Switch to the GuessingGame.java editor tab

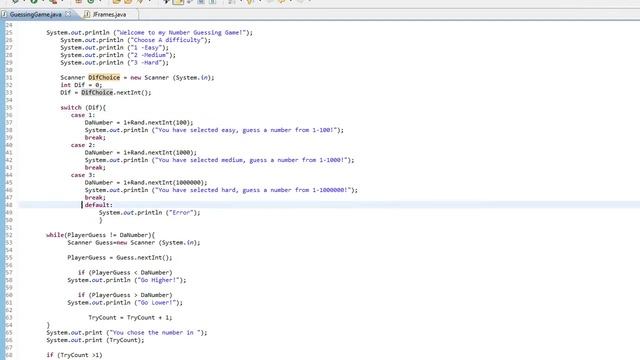coord(36,14)
